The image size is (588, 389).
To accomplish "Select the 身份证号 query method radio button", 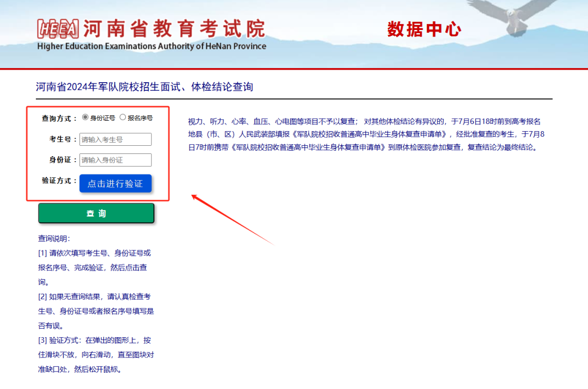I will click(85, 118).
